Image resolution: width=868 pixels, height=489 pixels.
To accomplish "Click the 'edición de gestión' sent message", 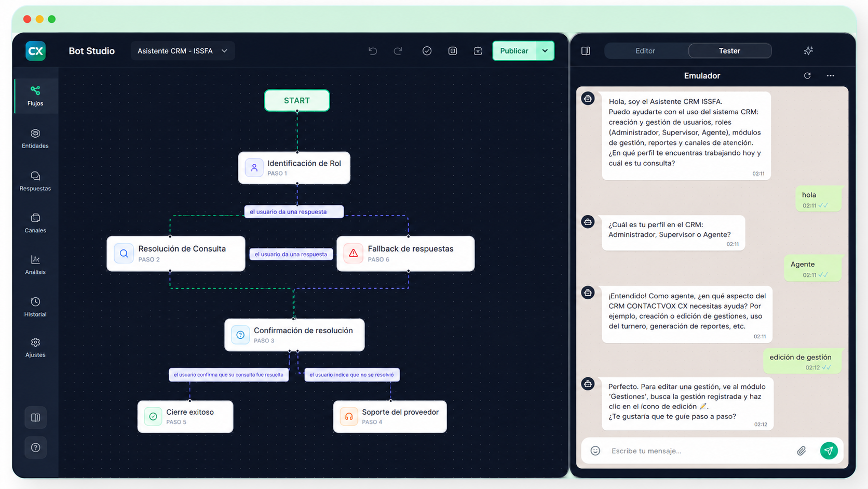I will pyautogui.click(x=802, y=361).
